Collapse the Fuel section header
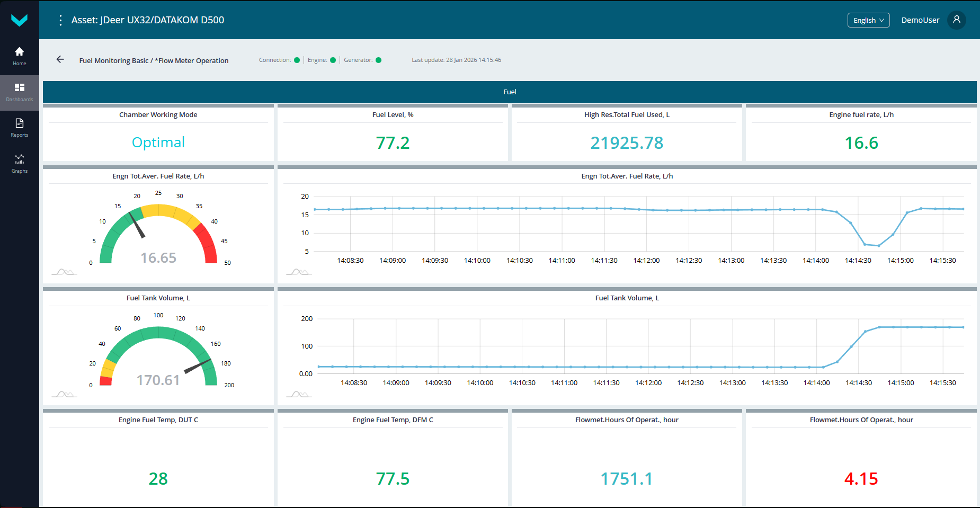Image resolution: width=980 pixels, height=508 pixels. pyautogui.click(x=510, y=91)
